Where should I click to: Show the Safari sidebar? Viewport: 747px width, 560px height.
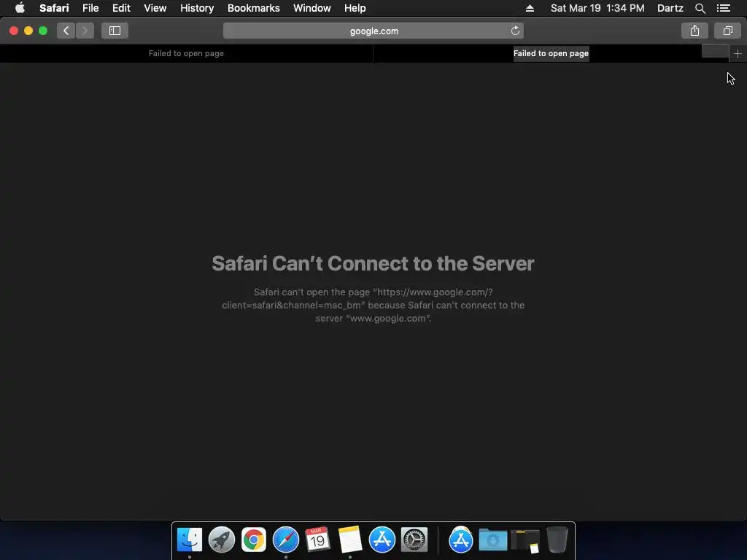pyautogui.click(x=115, y=31)
